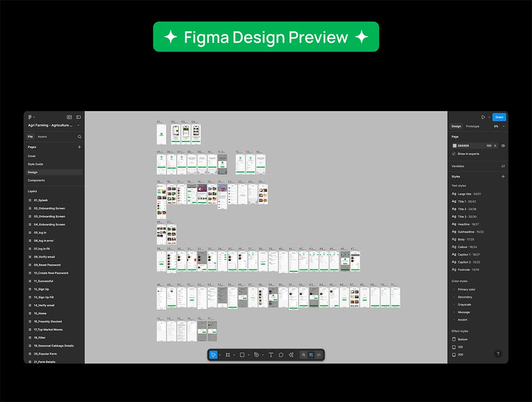
Task: Add a new page with plus icon
Action: pos(79,147)
